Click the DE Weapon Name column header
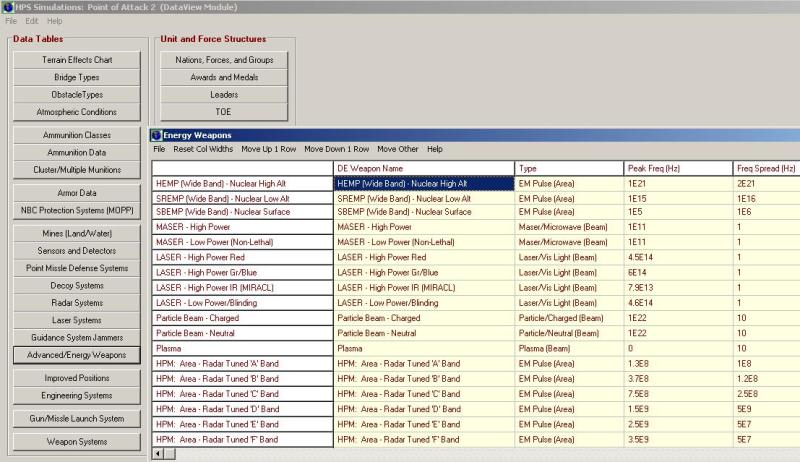Screen dimensions: 800x462 coord(424,168)
